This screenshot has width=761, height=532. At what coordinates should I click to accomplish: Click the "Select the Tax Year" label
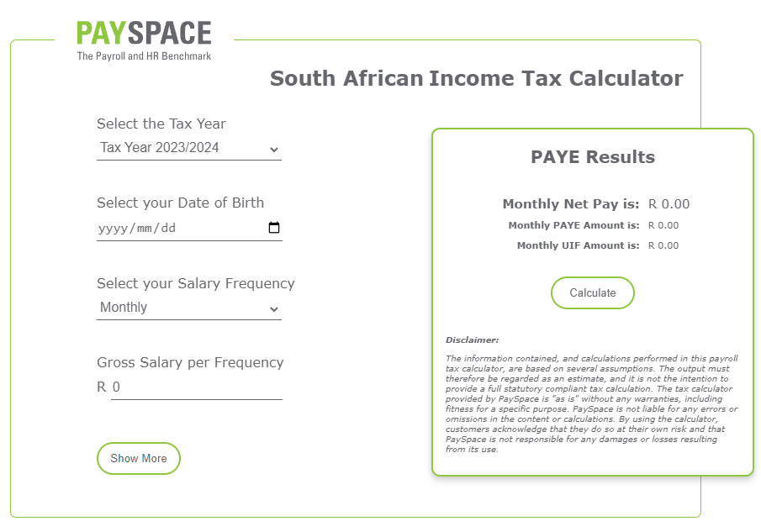tap(161, 124)
